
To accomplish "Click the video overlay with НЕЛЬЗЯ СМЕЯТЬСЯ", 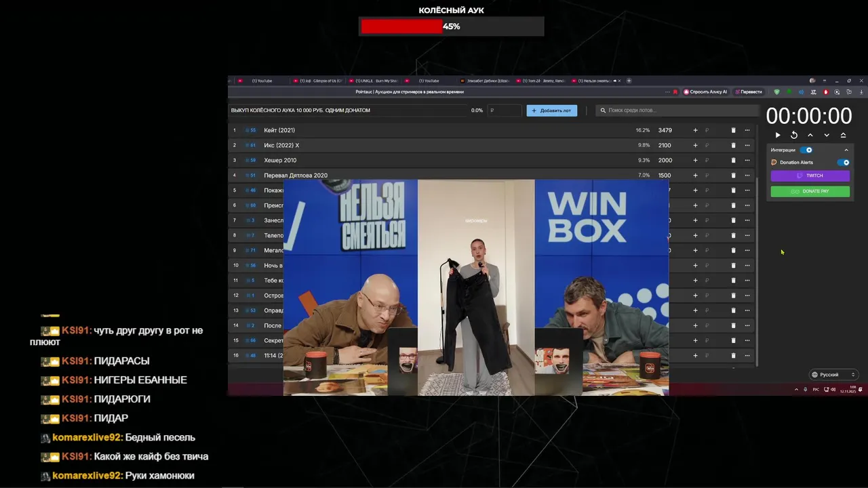I will 475,287.
